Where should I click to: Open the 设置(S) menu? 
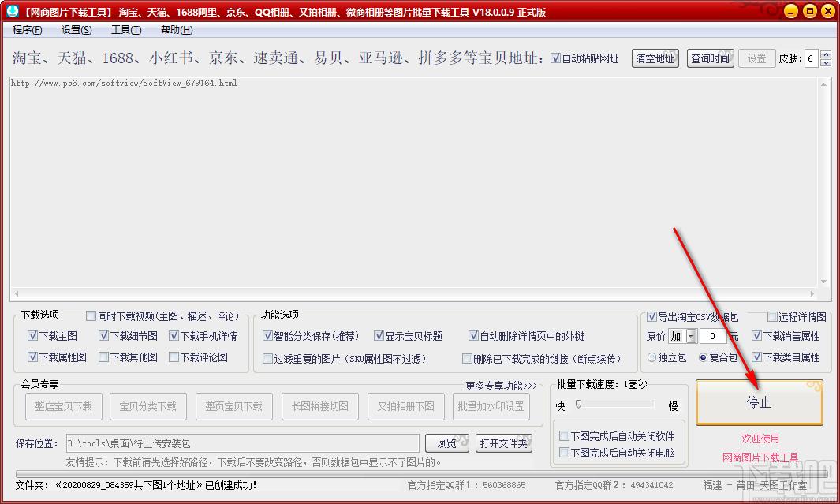[77, 30]
